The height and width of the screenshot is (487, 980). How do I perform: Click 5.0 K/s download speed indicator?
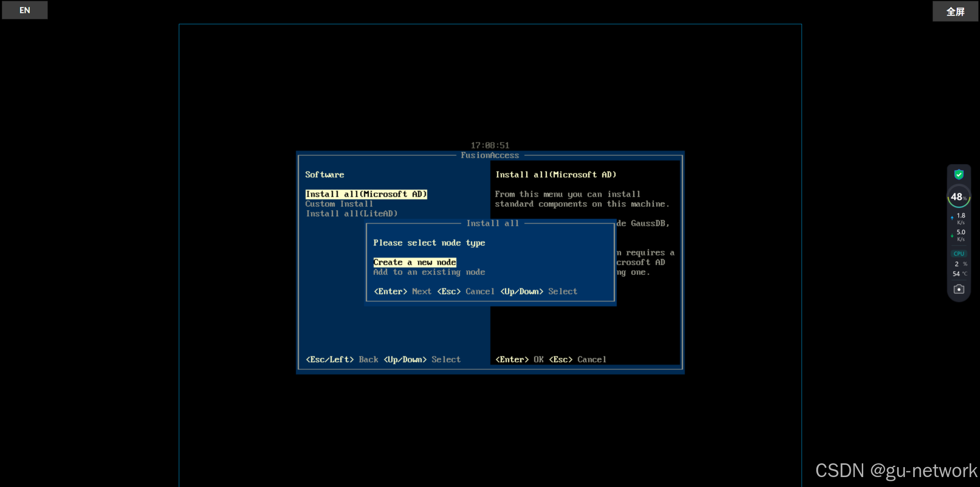pos(959,235)
